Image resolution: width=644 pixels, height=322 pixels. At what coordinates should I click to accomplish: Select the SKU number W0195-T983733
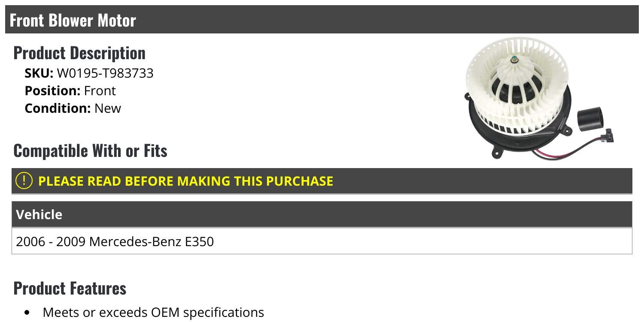(105, 73)
